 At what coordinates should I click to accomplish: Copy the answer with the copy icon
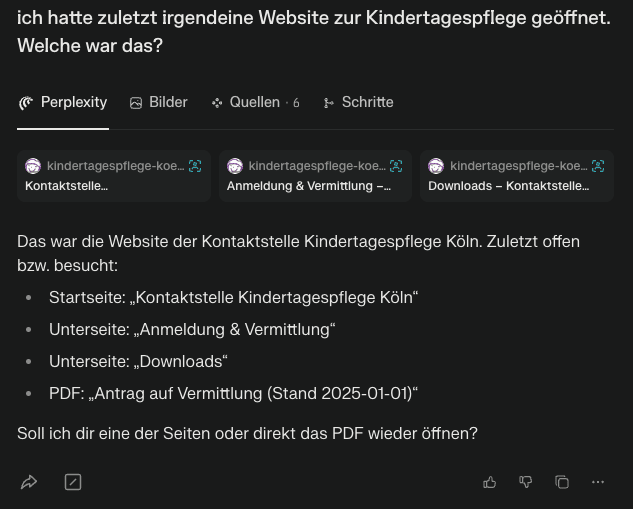coord(562,482)
